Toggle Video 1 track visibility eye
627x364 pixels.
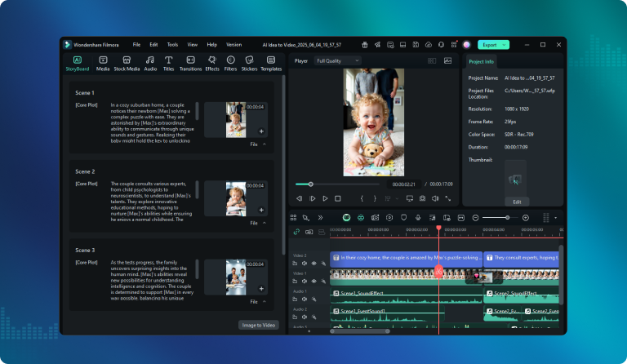coord(313,282)
